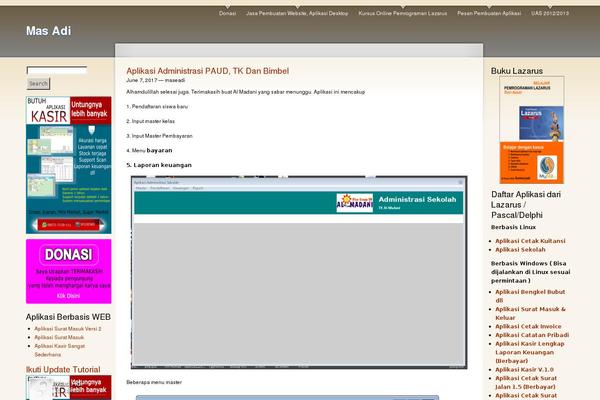Open Aplikasi Cetak Surat Jalan 1.5 link
600x400 pixels.
click(526, 382)
